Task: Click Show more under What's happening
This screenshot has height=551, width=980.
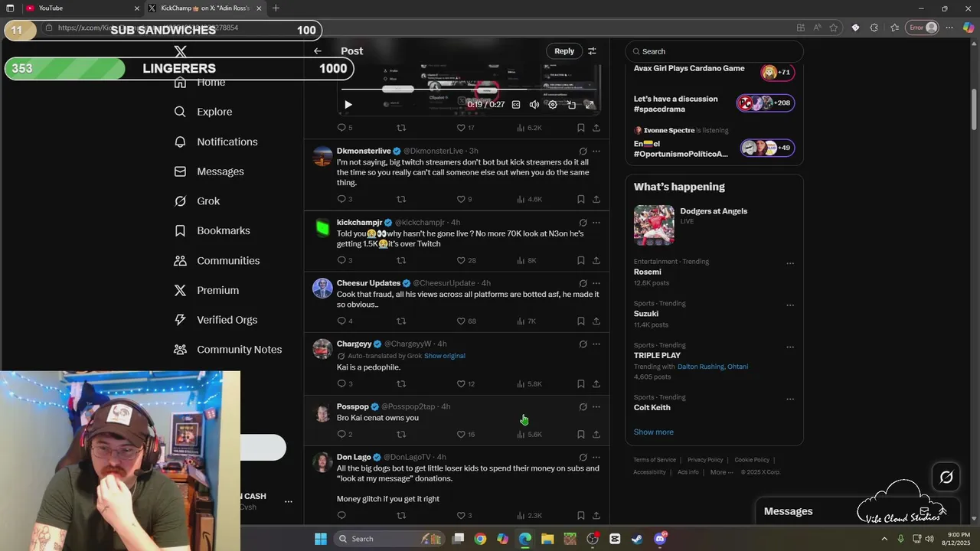Action: coord(654,432)
